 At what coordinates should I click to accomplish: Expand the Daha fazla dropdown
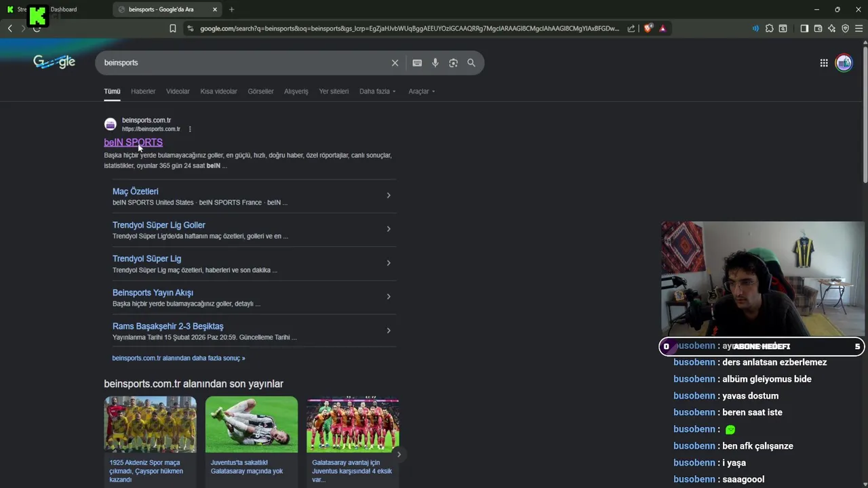(x=378, y=91)
